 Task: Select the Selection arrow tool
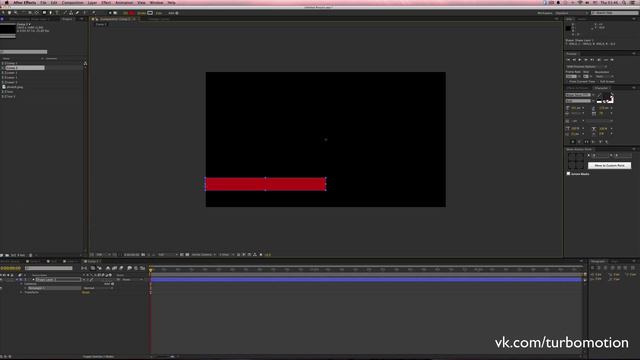pyautogui.click(x=3, y=13)
